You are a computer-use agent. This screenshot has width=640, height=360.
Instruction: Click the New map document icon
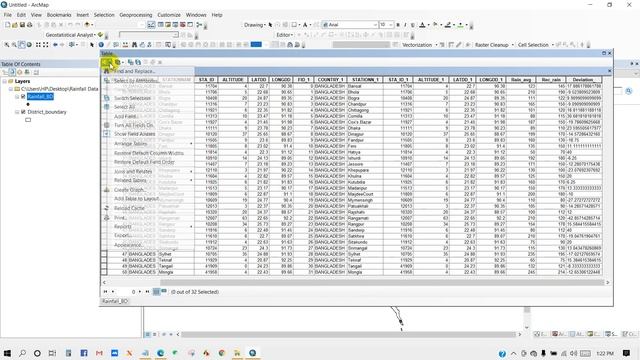(7, 25)
